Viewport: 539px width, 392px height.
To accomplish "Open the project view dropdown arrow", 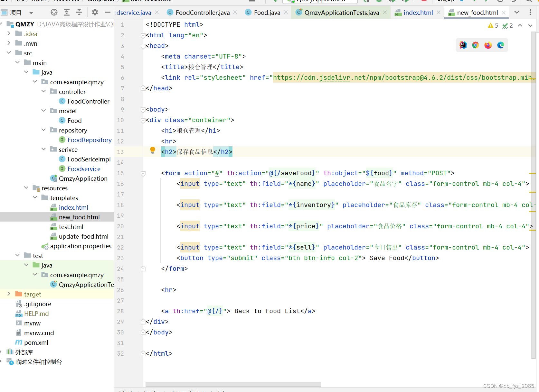I will [x=31, y=13].
